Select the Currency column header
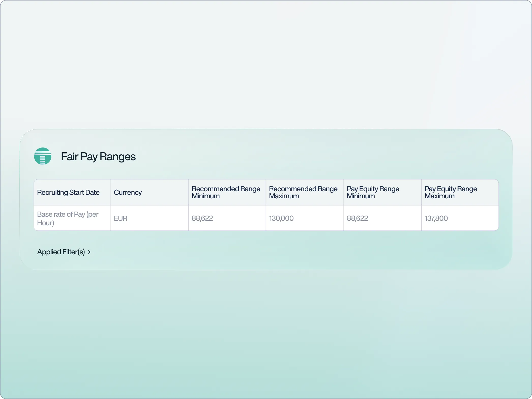This screenshot has height=399, width=532. pos(150,193)
